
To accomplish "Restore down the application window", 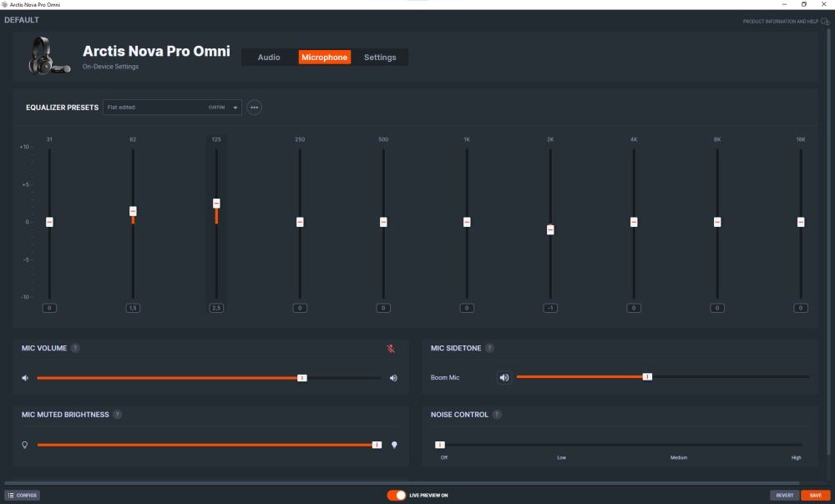I will [x=803, y=4].
